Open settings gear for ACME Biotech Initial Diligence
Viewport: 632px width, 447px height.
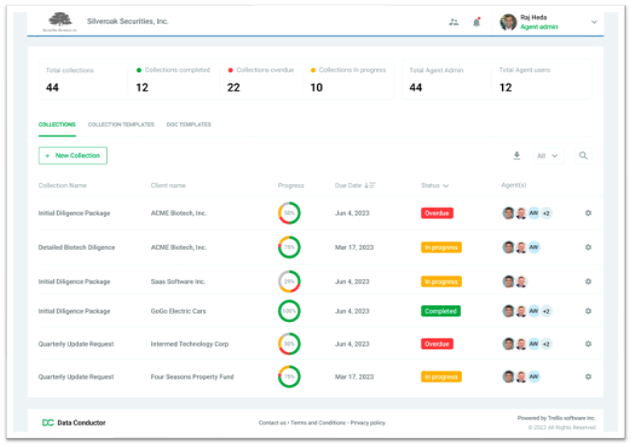(x=588, y=213)
